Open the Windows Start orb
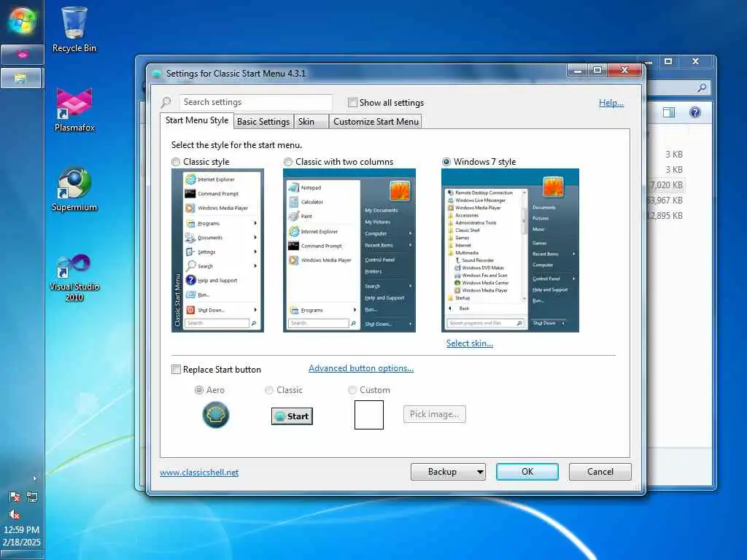Viewport: 747px width, 560px height. coord(22,21)
